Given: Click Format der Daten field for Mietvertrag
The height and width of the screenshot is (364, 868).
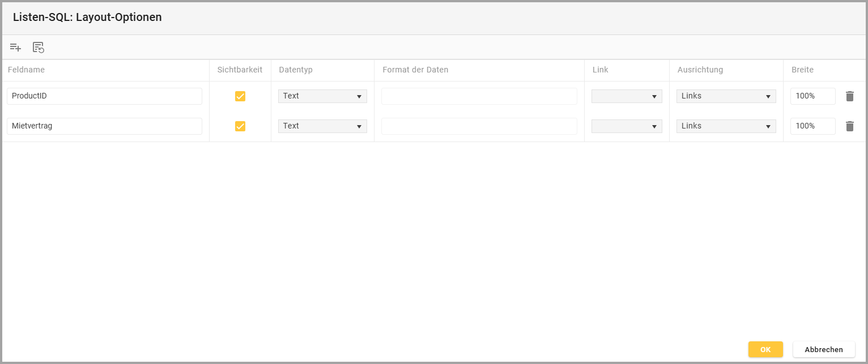Looking at the screenshot, I should [x=479, y=126].
